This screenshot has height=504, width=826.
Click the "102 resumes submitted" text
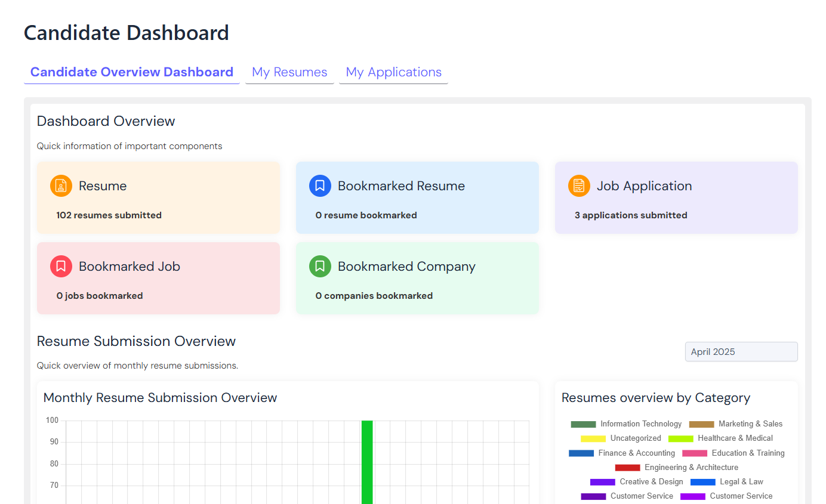tap(109, 215)
